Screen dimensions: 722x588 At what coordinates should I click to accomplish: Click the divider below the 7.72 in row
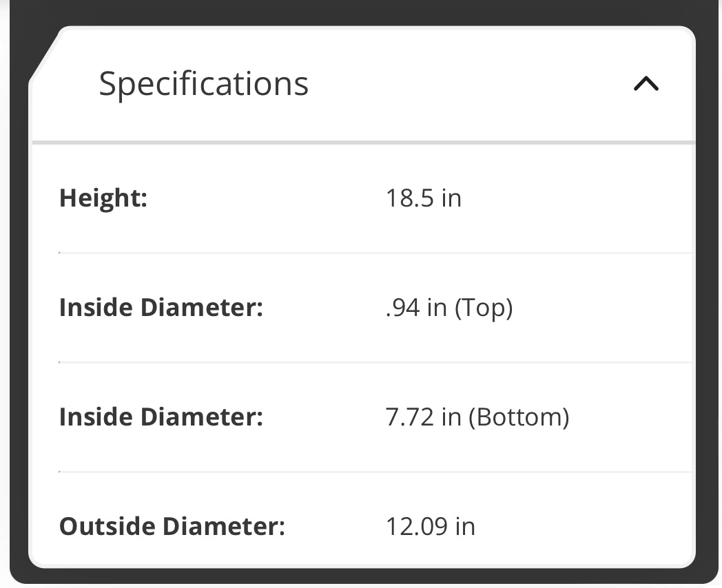point(375,472)
